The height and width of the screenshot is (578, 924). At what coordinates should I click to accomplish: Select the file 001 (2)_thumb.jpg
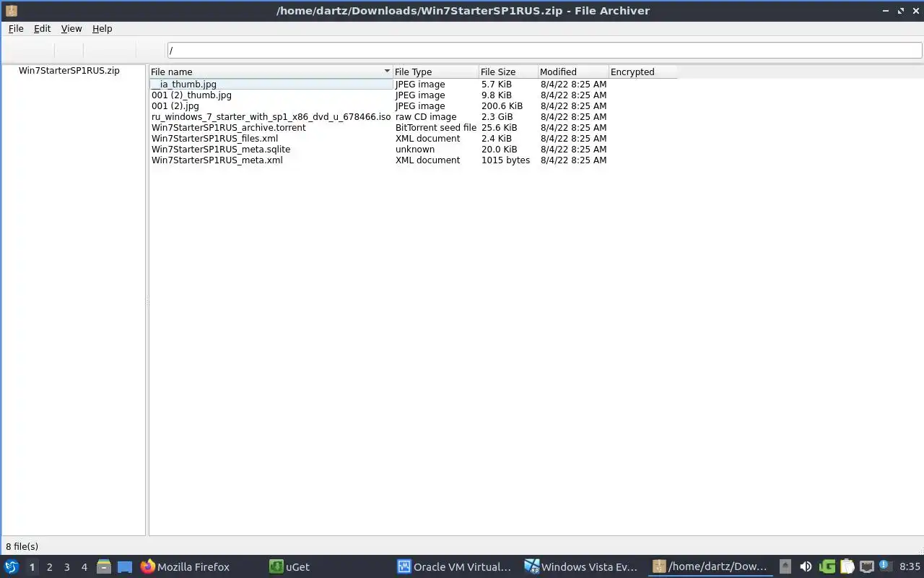191,95
